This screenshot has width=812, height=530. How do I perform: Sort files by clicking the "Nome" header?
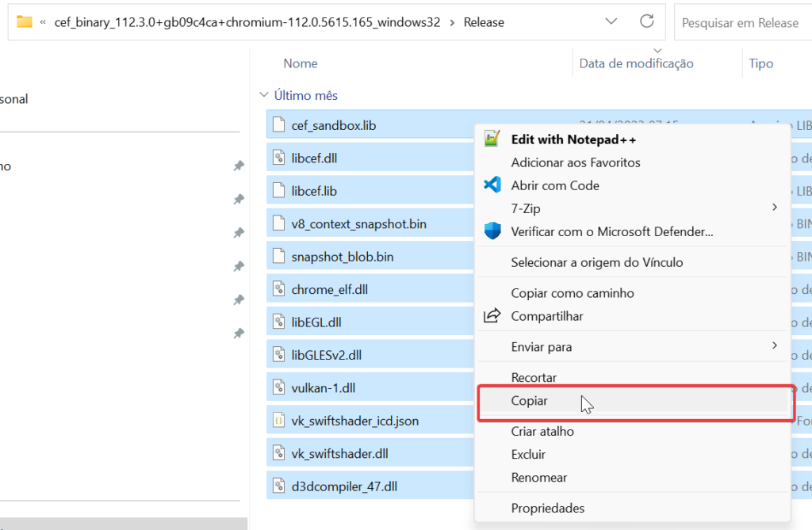(300, 63)
